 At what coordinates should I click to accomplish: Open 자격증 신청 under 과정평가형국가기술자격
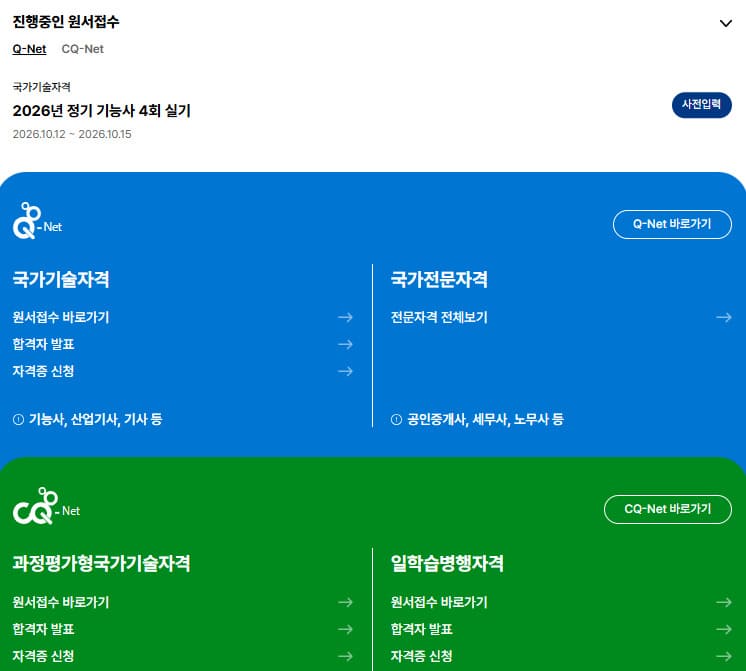coord(43,656)
